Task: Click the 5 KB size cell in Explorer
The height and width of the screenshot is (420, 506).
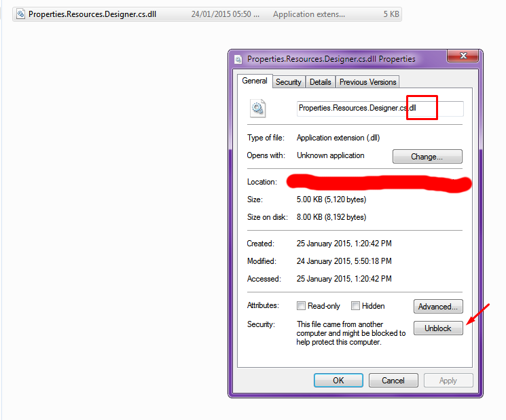Action: click(391, 14)
